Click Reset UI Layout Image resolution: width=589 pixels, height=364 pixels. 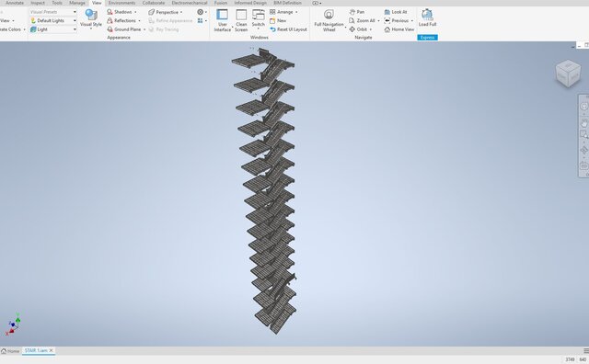[x=288, y=29]
